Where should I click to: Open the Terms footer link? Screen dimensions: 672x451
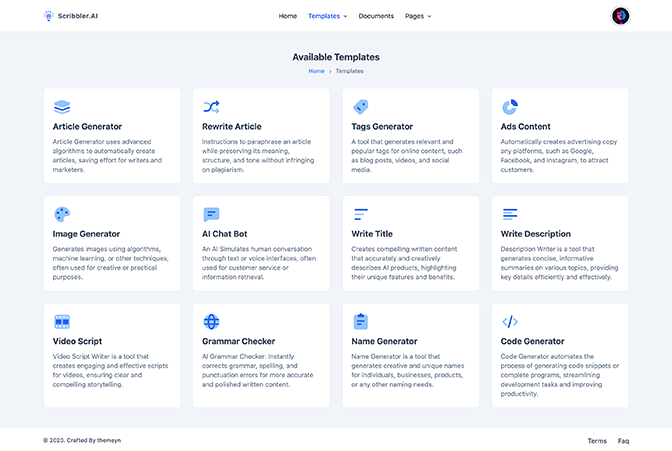pos(597,441)
